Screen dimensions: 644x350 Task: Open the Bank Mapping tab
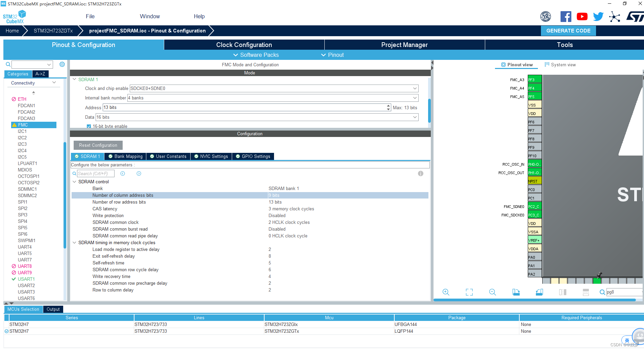125,156
